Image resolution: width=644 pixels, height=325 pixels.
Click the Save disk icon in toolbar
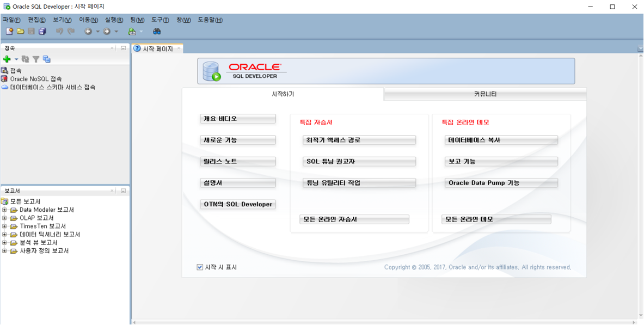pyautogui.click(x=31, y=31)
